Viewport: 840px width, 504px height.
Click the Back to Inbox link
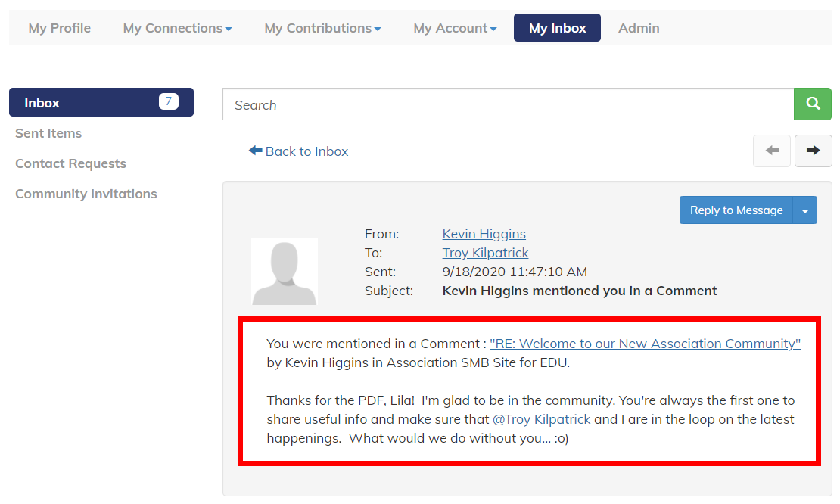coord(298,151)
